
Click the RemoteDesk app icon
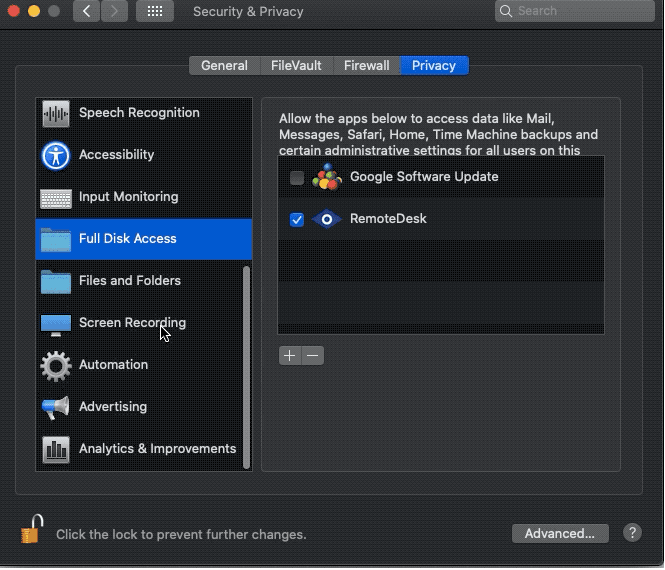click(327, 219)
